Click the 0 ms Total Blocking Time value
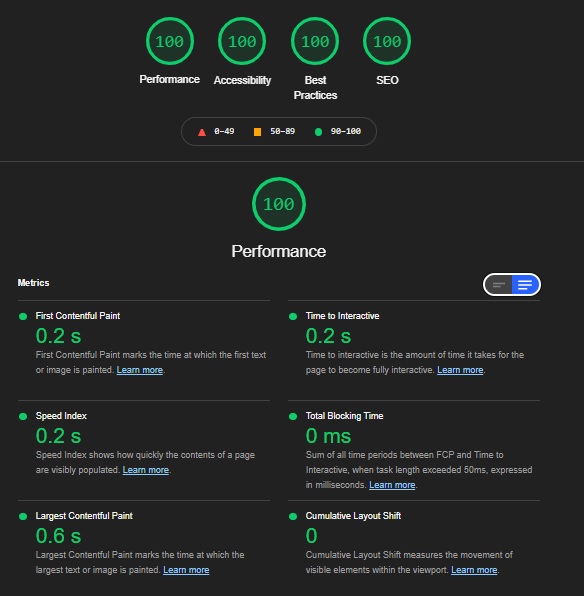Viewport: 584px width, 596px height. click(x=328, y=436)
